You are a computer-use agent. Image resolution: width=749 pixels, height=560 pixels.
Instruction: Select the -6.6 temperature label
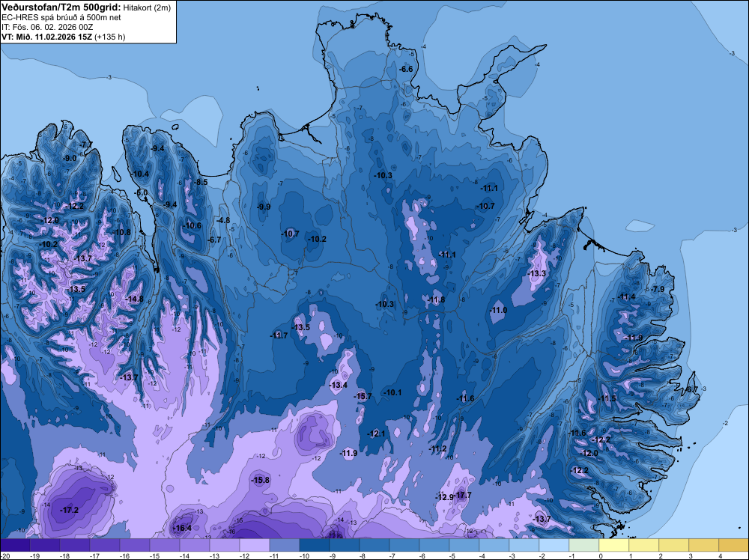[x=406, y=69]
